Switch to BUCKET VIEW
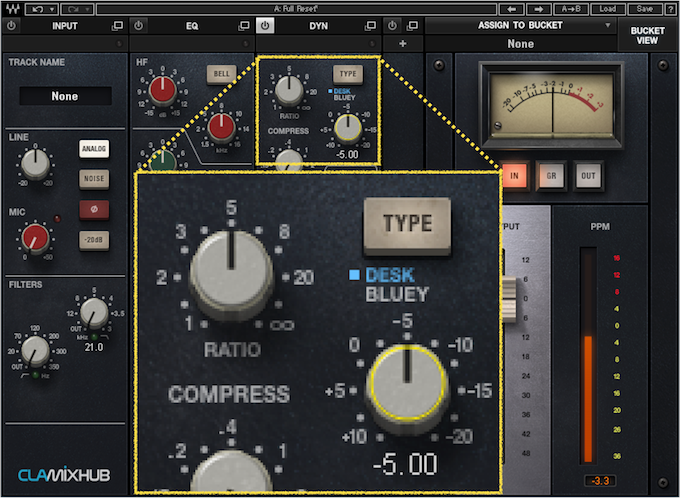Viewport: 680px width, 498px height. [647, 36]
